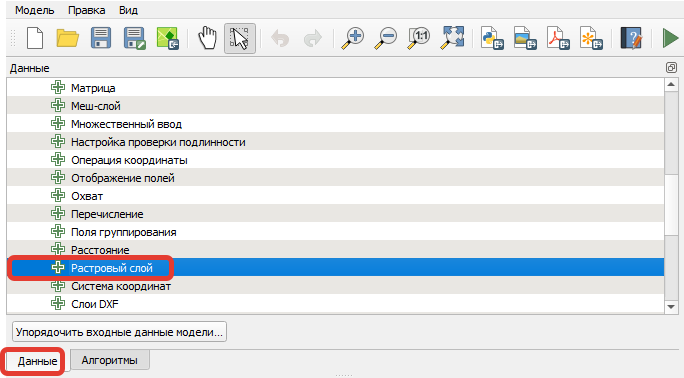
Task: Select the Слои DXF item
Action: [x=335, y=304]
